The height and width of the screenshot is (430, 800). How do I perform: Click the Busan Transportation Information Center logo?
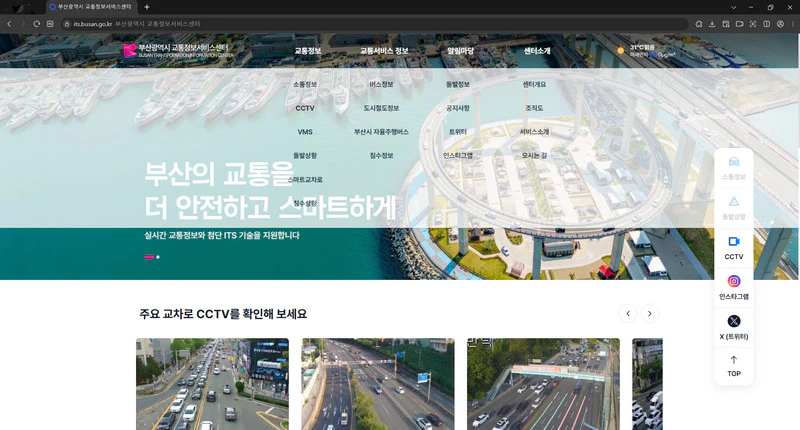[179, 50]
